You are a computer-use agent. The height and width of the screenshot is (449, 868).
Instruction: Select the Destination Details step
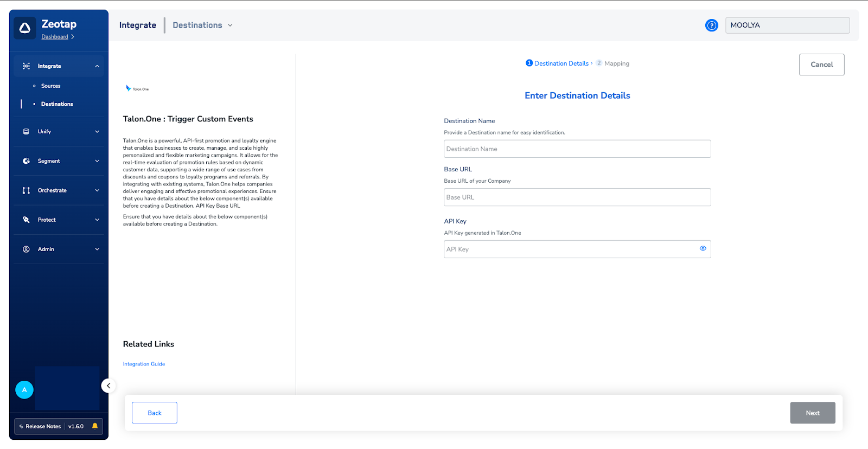click(x=557, y=63)
